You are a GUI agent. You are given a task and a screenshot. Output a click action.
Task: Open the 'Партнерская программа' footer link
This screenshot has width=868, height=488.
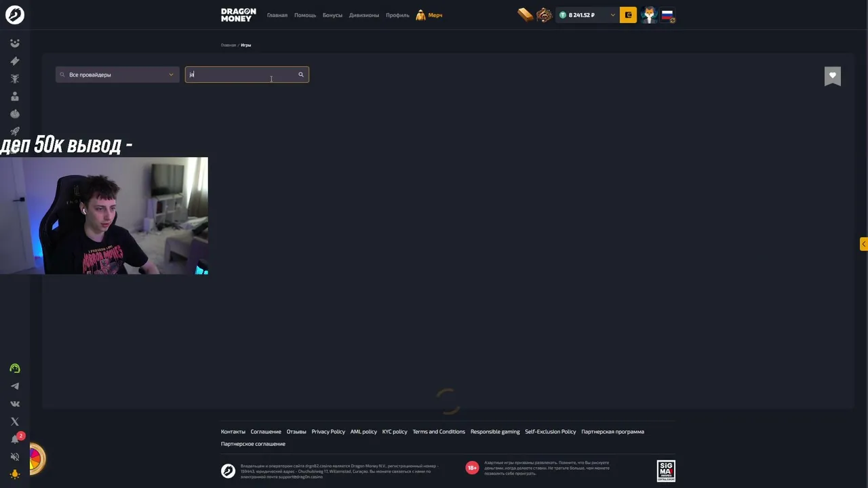click(613, 432)
